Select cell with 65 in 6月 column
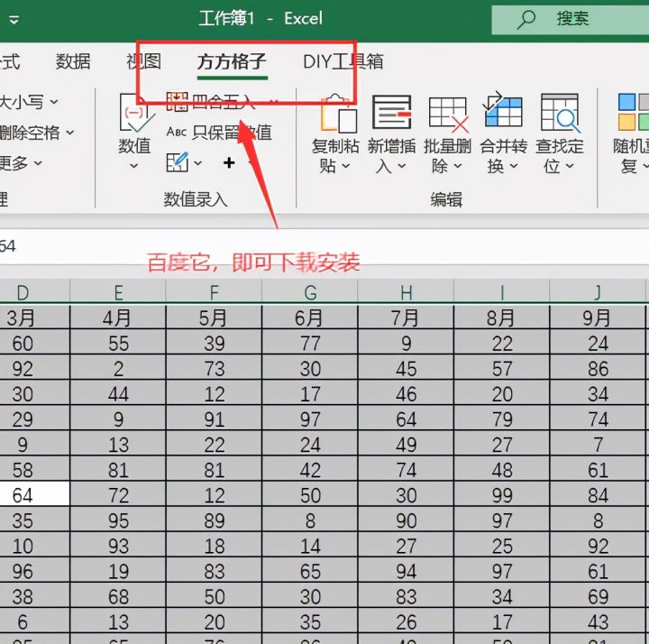The width and height of the screenshot is (649, 644). coord(310,571)
